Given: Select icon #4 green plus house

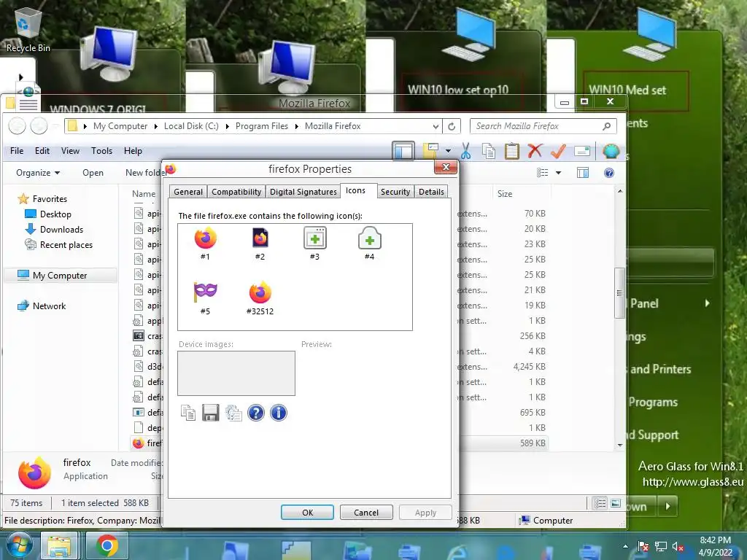Looking at the screenshot, I should click(x=370, y=238).
